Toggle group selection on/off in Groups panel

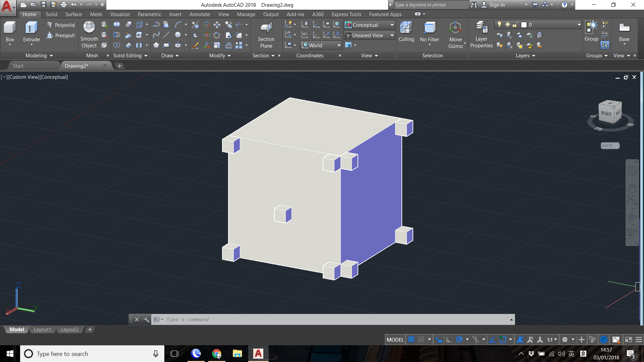coord(605,45)
